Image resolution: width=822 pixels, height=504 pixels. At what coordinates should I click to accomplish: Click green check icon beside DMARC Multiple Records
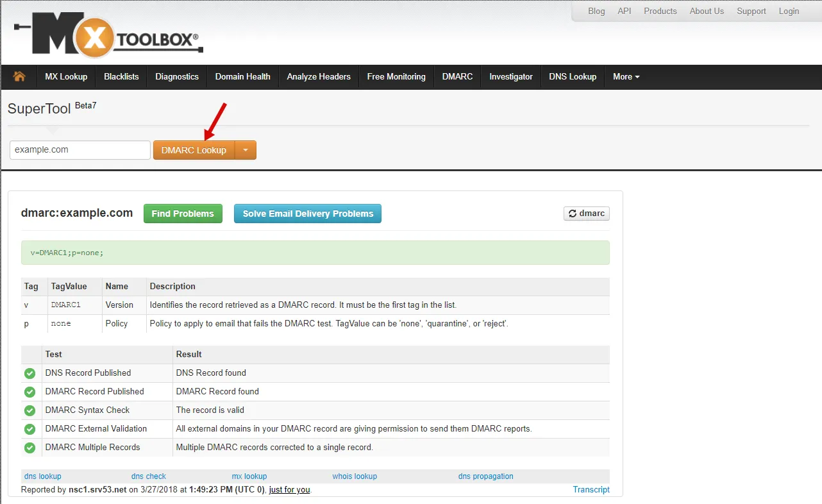pos(29,448)
